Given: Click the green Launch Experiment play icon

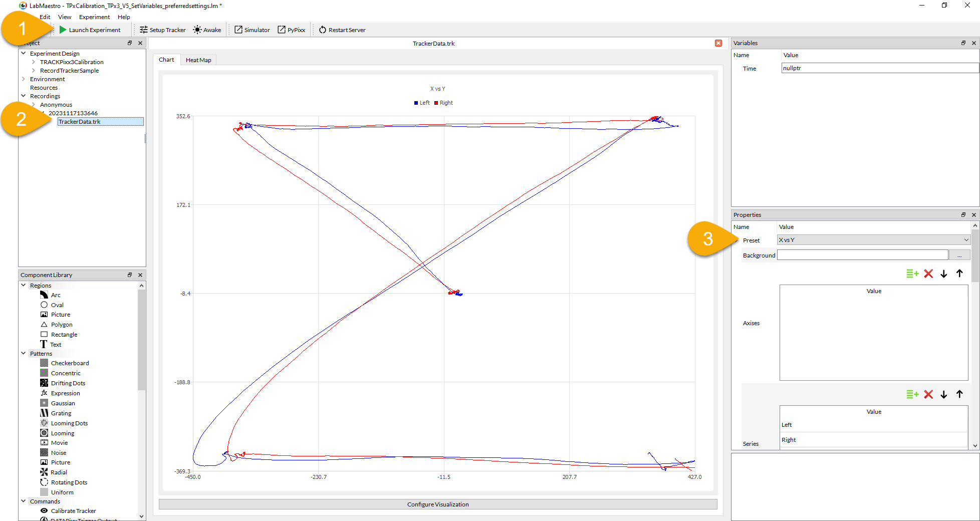Looking at the screenshot, I should pyautogui.click(x=63, y=30).
